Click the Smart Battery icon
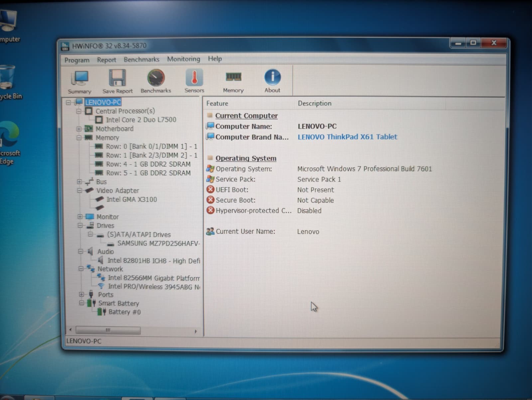 91,303
